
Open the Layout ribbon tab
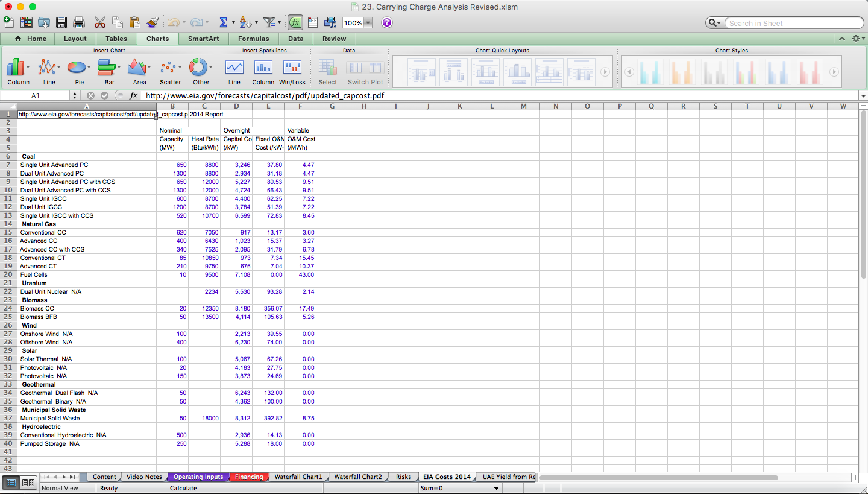75,39
